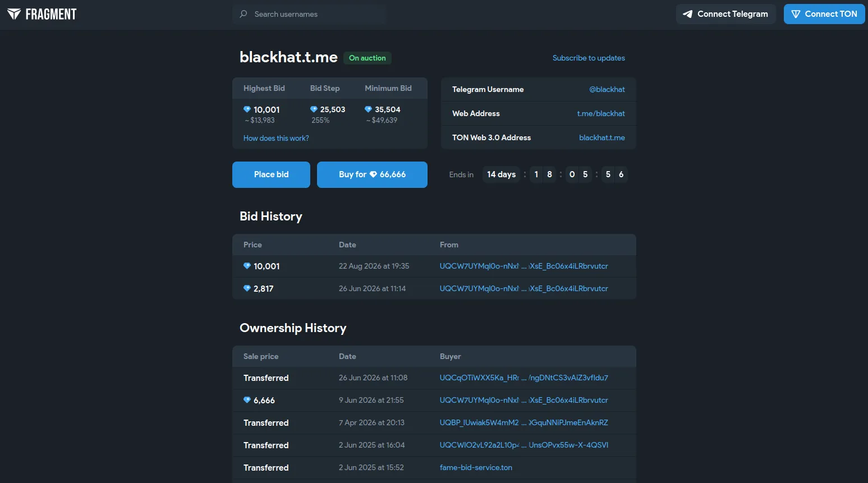The image size is (868, 483).
Task: Click the TON icon in 6,666 sale row
Action: click(247, 400)
